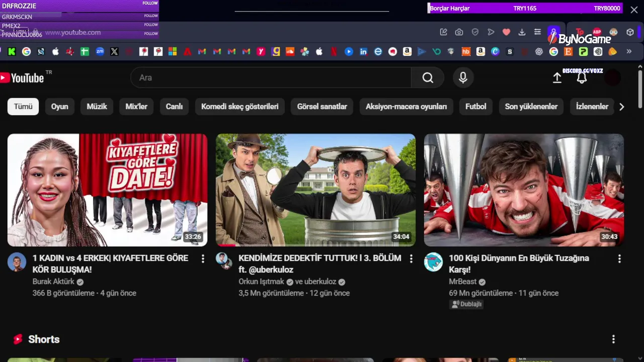644x362 pixels.
Task: Open YouTube notifications bell
Action: (x=582, y=78)
